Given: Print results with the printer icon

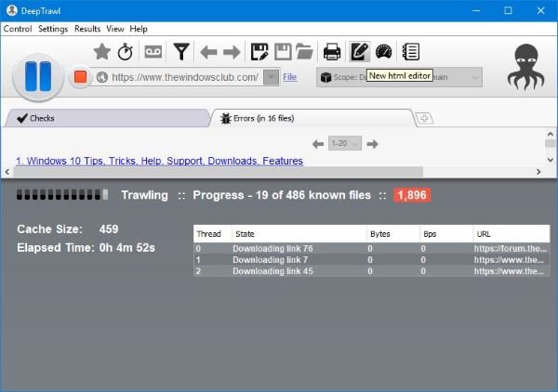Looking at the screenshot, I should 332,52.
